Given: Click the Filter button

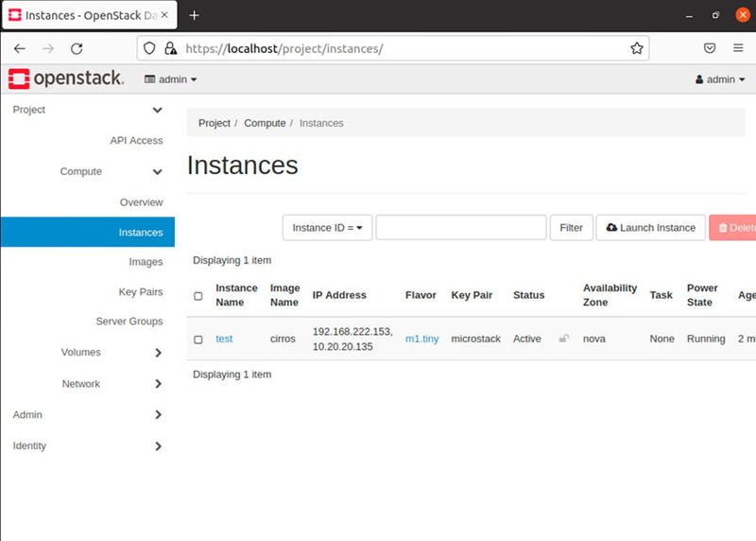Looking at the screenshot, I should tap(572, 228).
